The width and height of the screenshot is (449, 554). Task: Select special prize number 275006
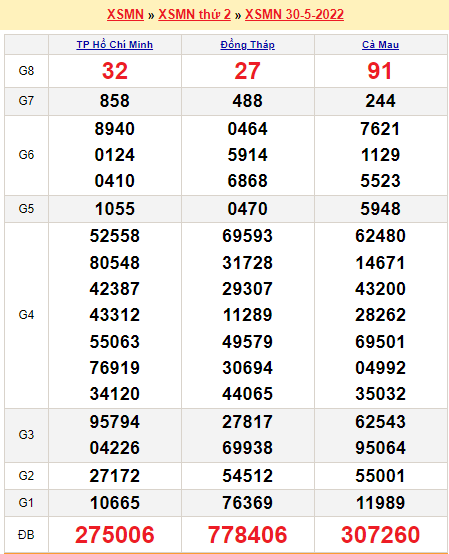point(115,534)
